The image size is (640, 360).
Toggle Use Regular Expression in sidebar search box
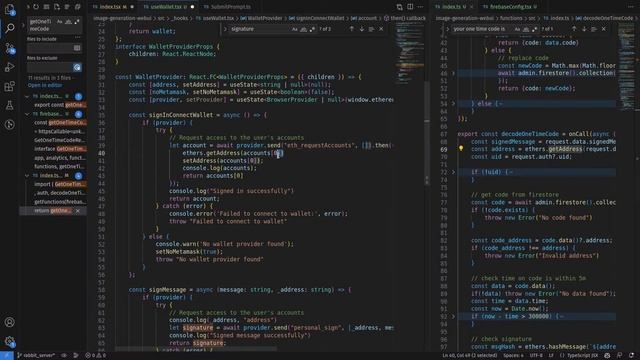click(77, 22)
